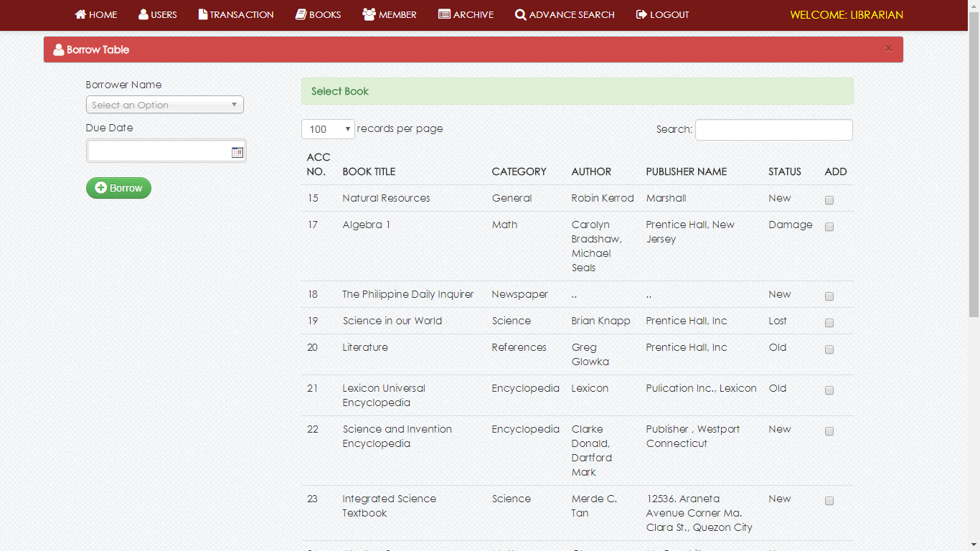
Task: Click the Member group icon
Action: click(x=369, y=14)
